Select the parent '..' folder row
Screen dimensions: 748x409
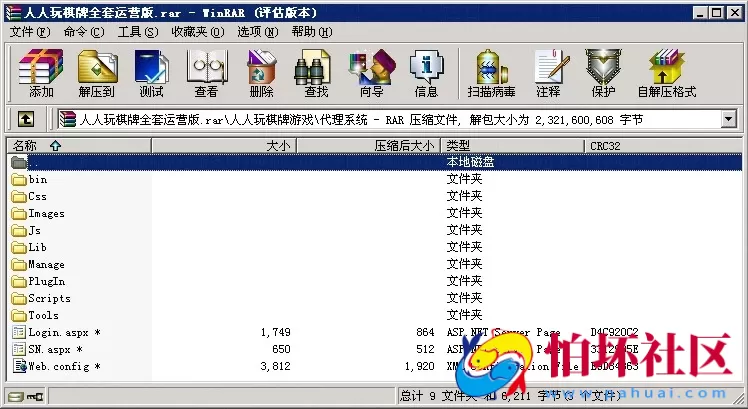[x=375, y=162]
